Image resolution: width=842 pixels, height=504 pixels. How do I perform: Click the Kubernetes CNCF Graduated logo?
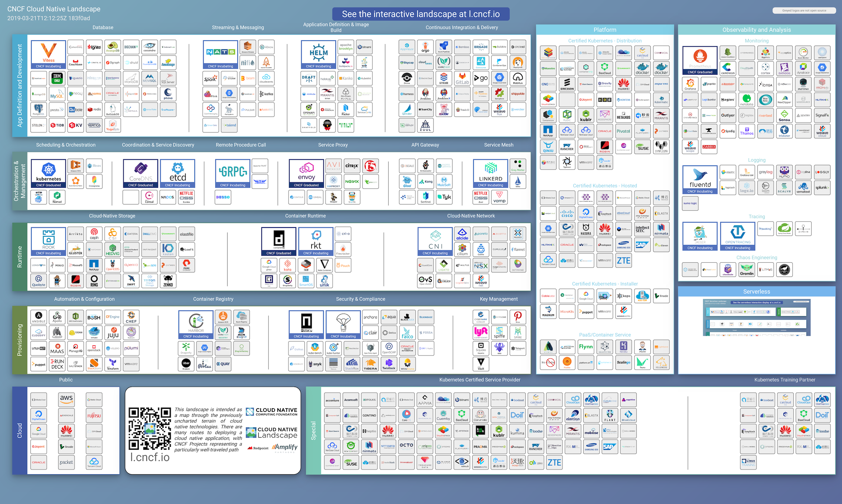click(x=48, y=173)
